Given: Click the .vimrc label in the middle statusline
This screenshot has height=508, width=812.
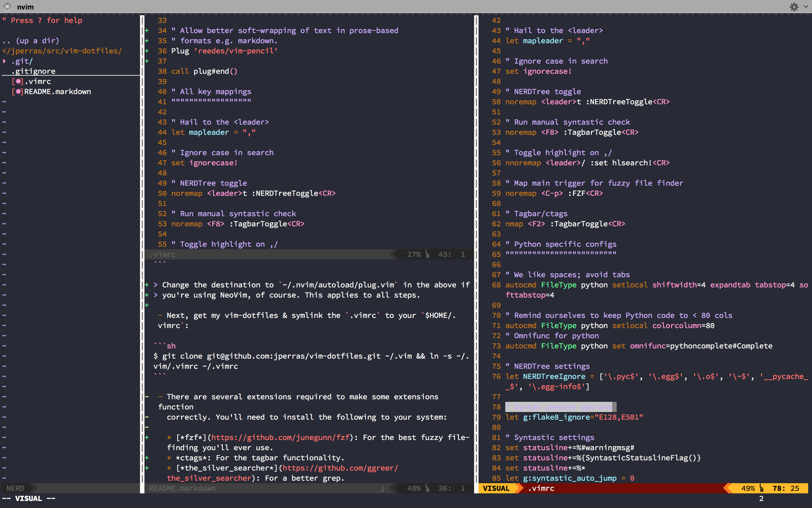Looking at the screenshot, I should (163, 254).
